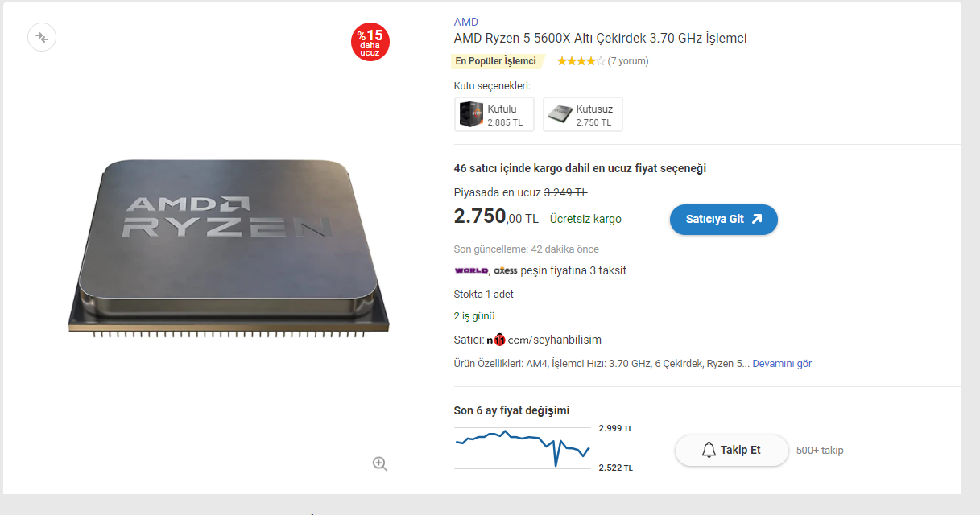Click the red 15 percent cheaper badge

click(x=370, y=42)
